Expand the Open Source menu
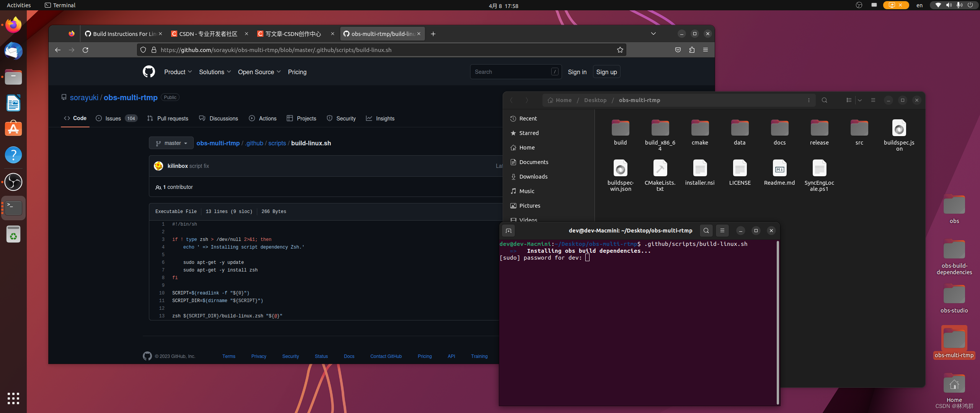The width and height of the screenshot is (980, 413). [x=259, y=72]
